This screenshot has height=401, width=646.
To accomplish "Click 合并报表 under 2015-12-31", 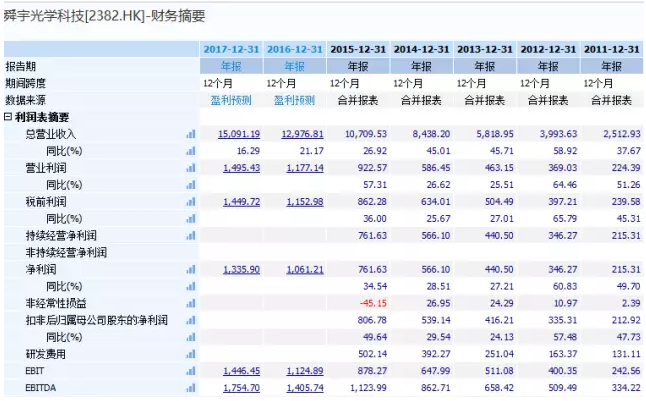I will (x=358, y=100).
